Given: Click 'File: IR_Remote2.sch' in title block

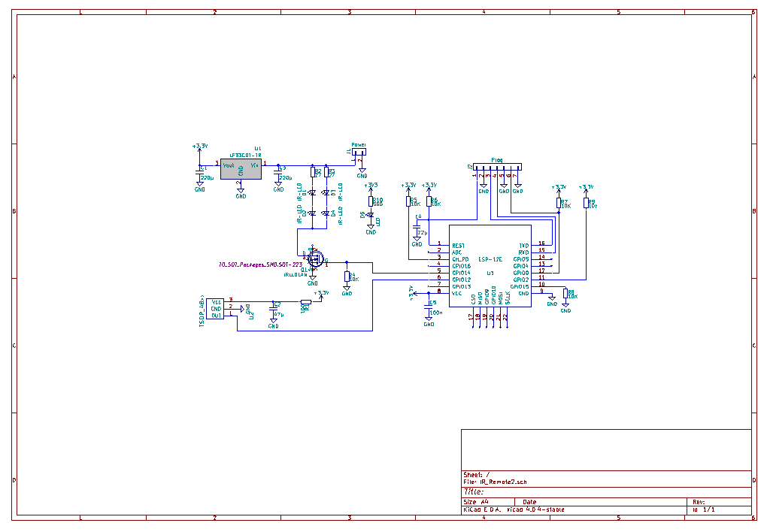Looking at the screenshot, I should click(495, 482).
